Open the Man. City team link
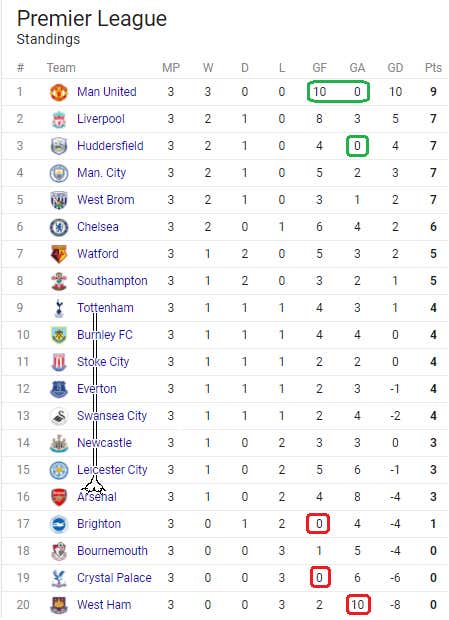The width and height of the screenshot is (449, 620). point(102,173)
